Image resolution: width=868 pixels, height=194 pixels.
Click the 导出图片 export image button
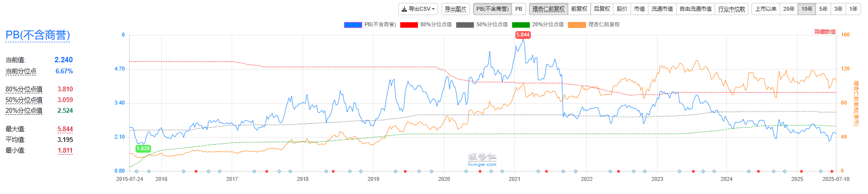(x=456, y=9)
